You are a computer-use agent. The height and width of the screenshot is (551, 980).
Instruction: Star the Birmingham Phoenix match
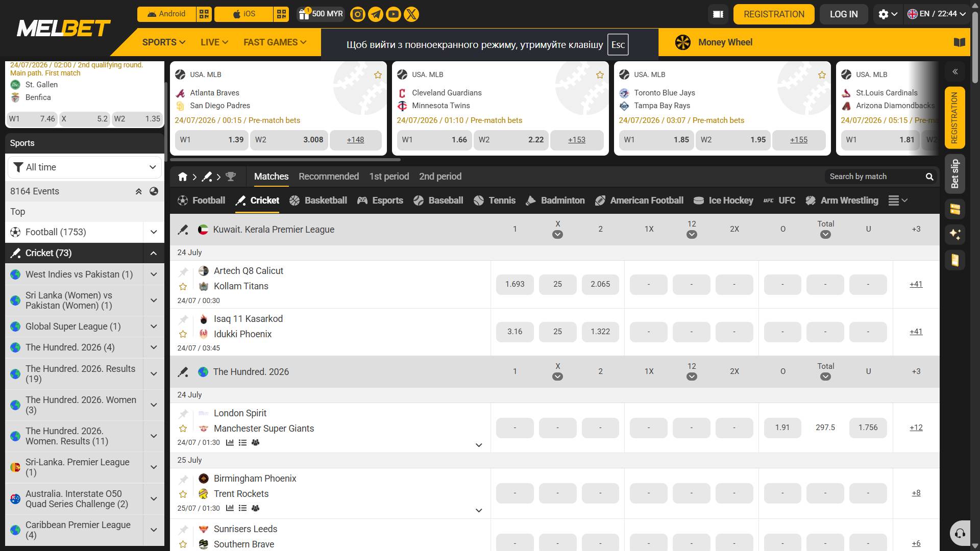pyautogui.click(x=183, y=494)
